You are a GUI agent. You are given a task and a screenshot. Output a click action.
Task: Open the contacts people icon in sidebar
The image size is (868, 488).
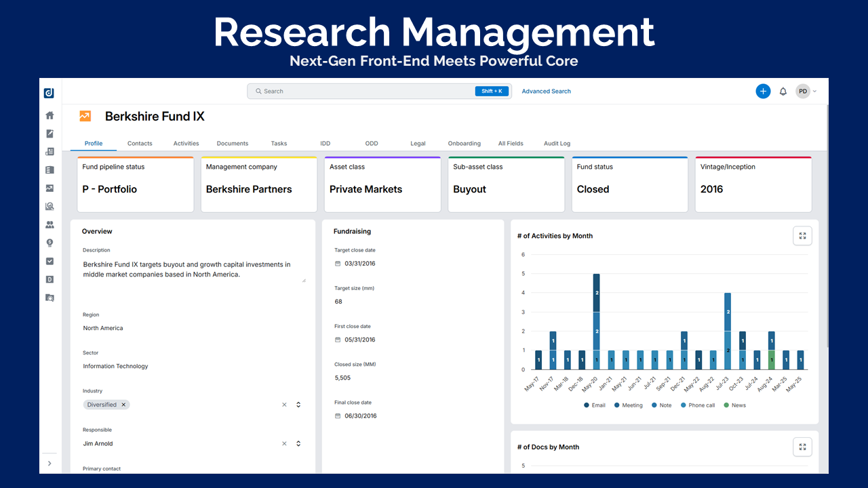(50, 224)
